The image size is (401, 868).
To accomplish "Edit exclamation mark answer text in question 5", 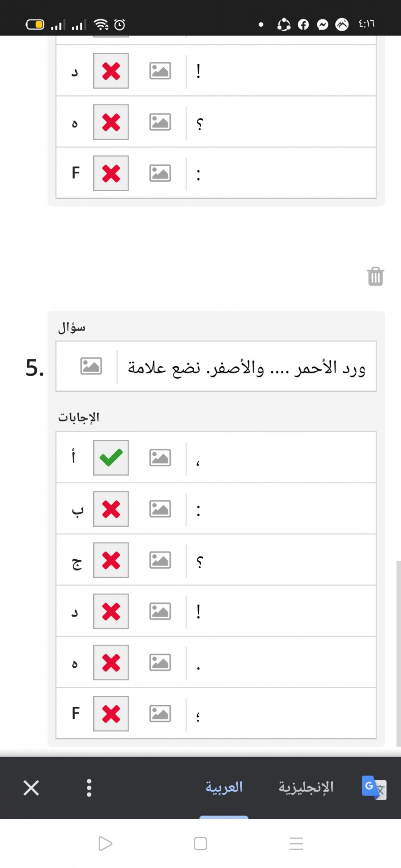I will pyautogui.click(x=281, y=611).
